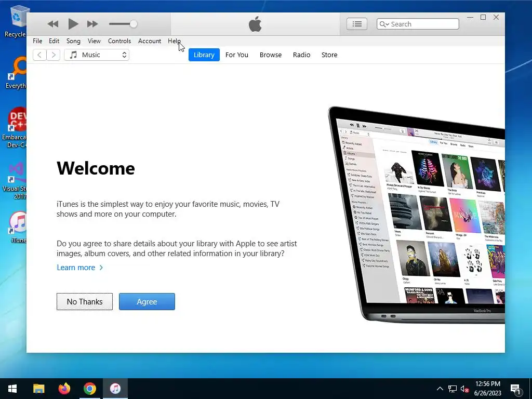Open File Explorer from the taskbar
The image size is (532, 399).
click(x=38, y=389)
